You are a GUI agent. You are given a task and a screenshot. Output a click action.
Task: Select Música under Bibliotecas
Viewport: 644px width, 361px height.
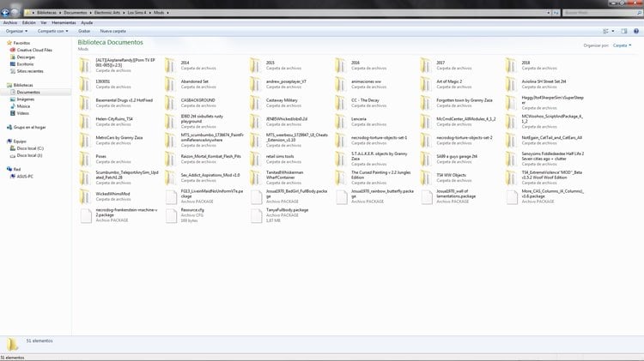tap(23, 106)
